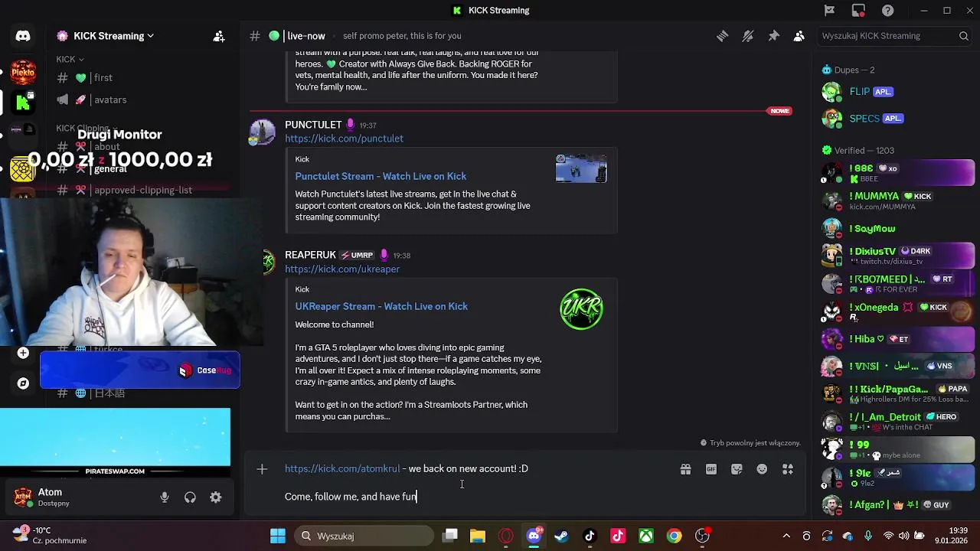Viewport: 980px width, 551px height.
Task: Open the quests flag icon in title bar
Action: coord(829,10)
